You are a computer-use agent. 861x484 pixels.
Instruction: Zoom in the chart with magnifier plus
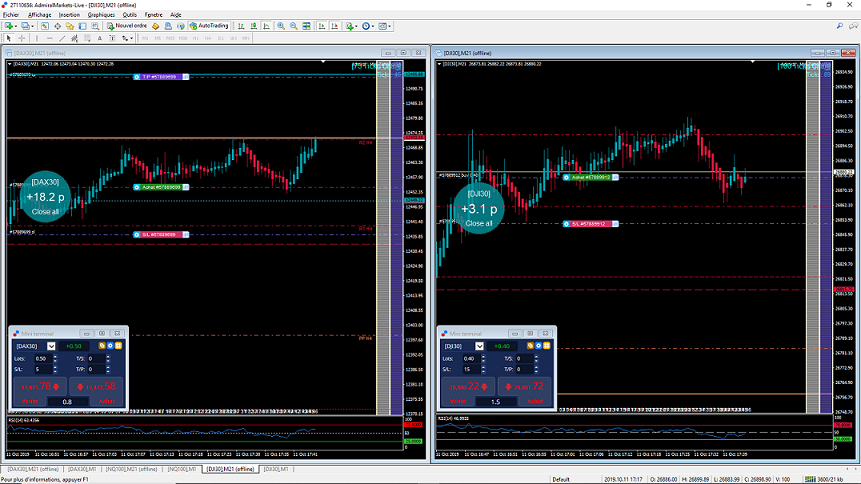(281, 26)
